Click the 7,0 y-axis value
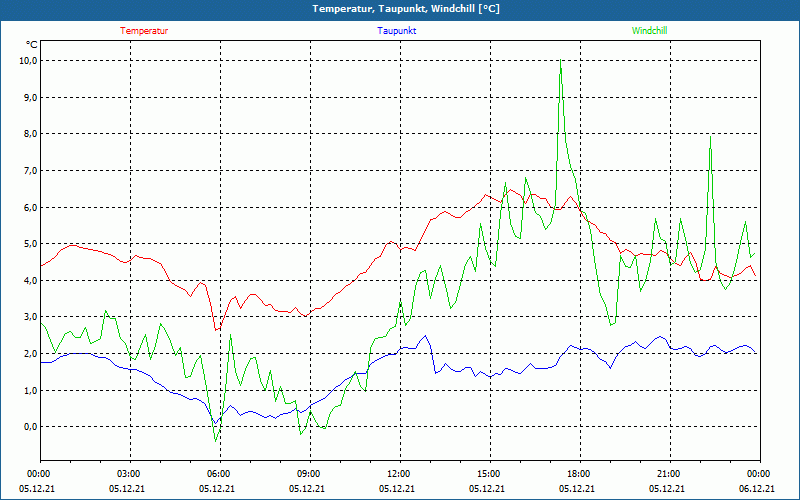 click(x=30, y=170)
